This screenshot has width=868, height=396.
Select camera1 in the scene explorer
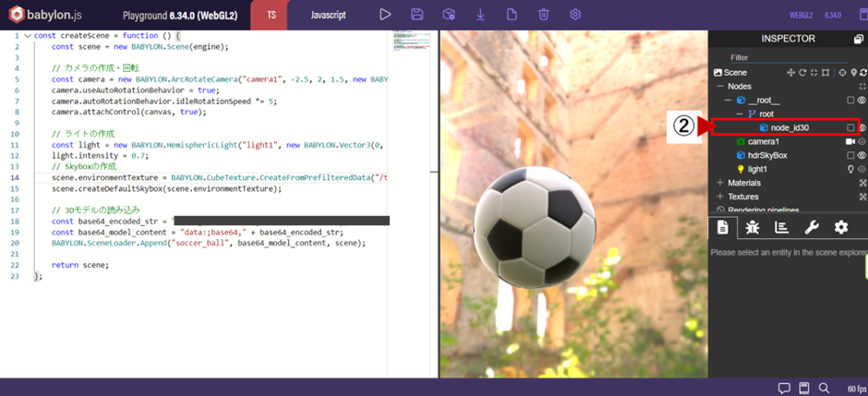click(765, 141)
